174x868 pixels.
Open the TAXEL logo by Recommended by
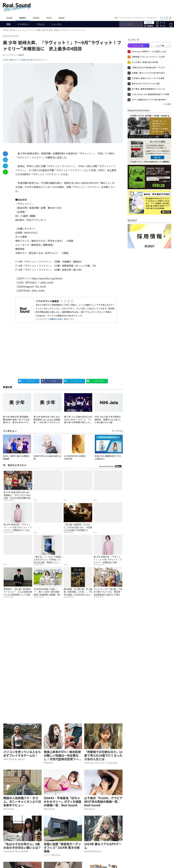coord(118,466)
